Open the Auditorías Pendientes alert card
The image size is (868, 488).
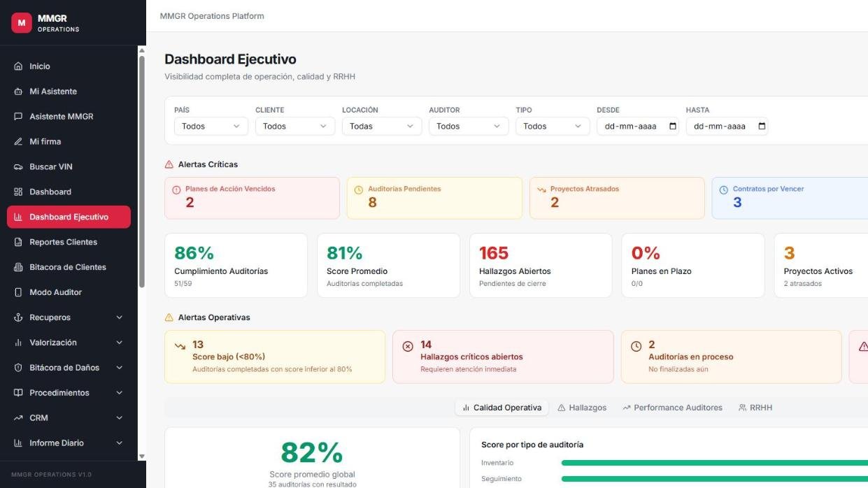point(434,198)
